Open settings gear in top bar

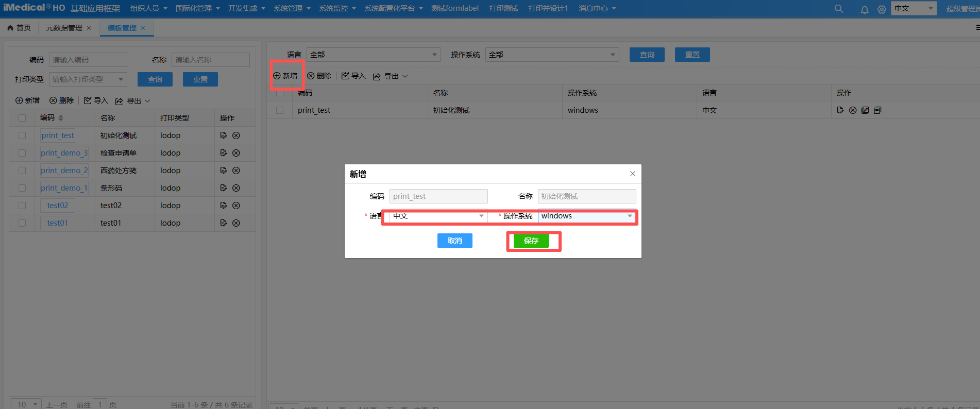[882, 9]
